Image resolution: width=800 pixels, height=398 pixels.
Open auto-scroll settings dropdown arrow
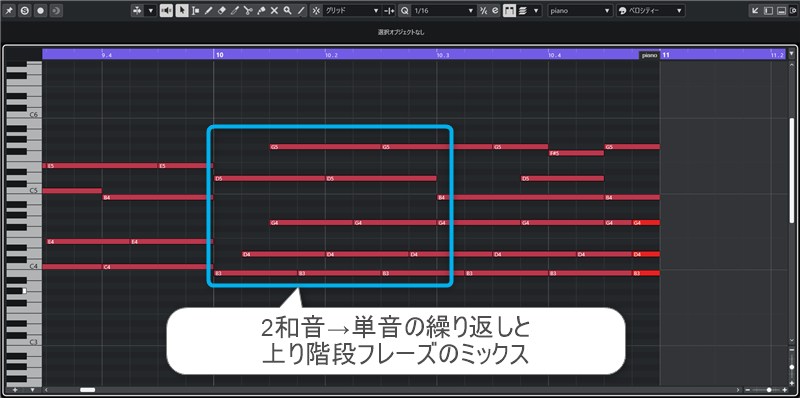[x=151, y=11]
